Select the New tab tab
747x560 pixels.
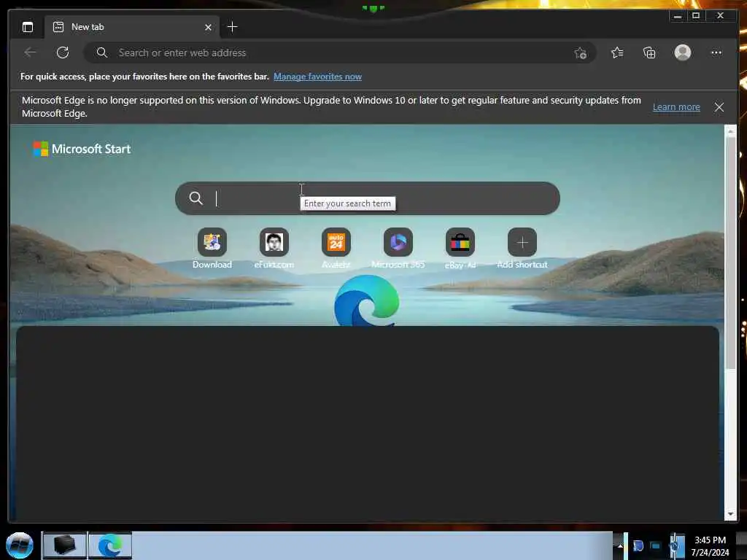click(132, 27)
